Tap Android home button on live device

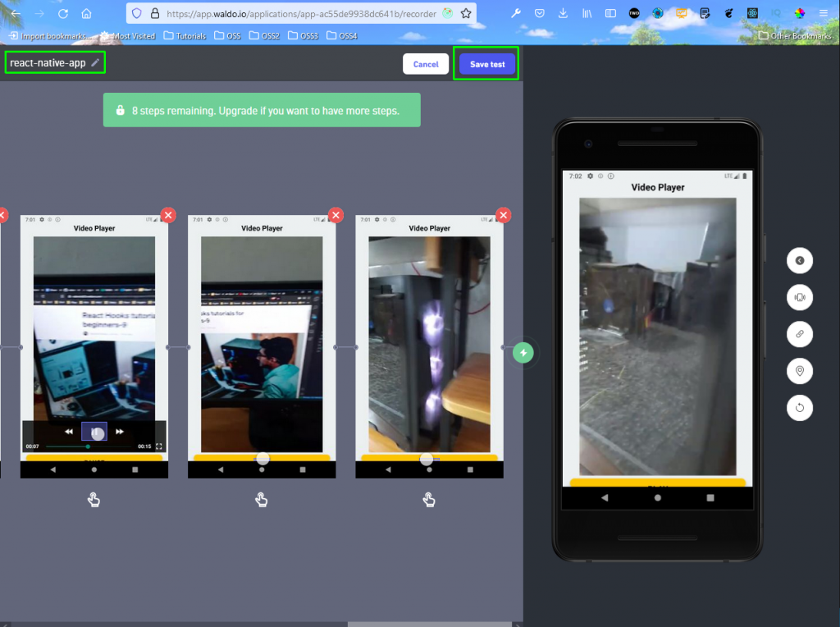657,498
